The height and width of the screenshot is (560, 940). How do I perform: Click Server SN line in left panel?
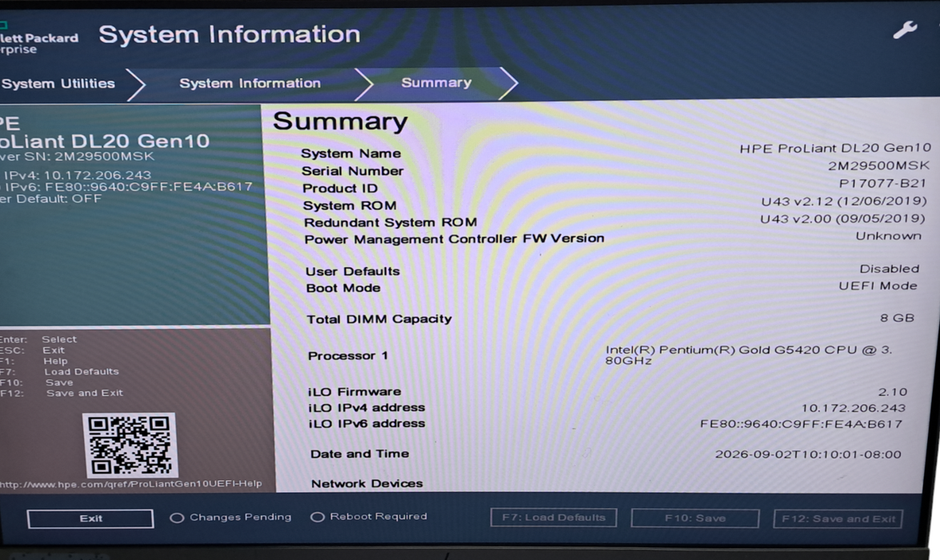[x=77, y=157]
